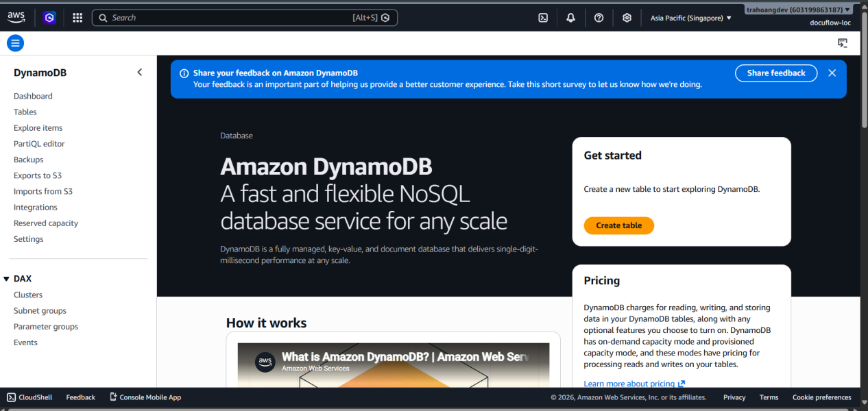
Task: Open the notifications bell icon
Action: pos(570,18)
